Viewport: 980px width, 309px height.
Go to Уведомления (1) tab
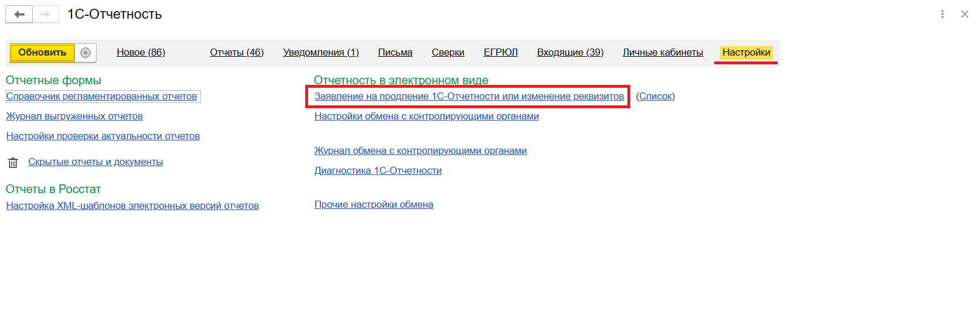(x=320, y=53)
